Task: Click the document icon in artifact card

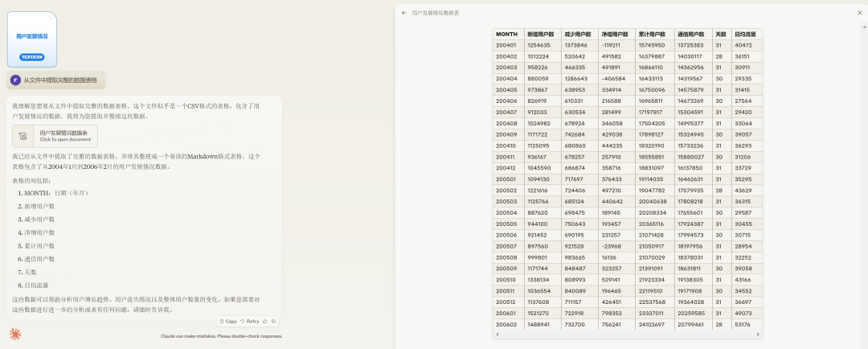Action: tap(23, 136)
